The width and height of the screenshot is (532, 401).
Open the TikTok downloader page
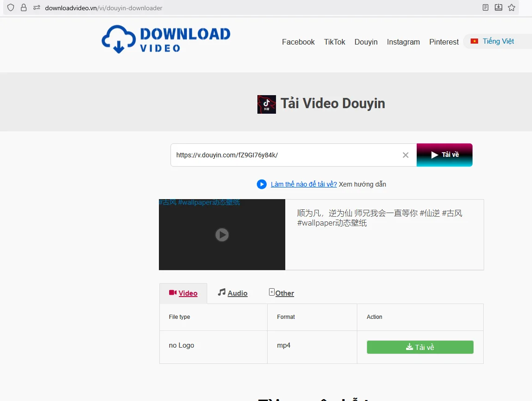335,42
